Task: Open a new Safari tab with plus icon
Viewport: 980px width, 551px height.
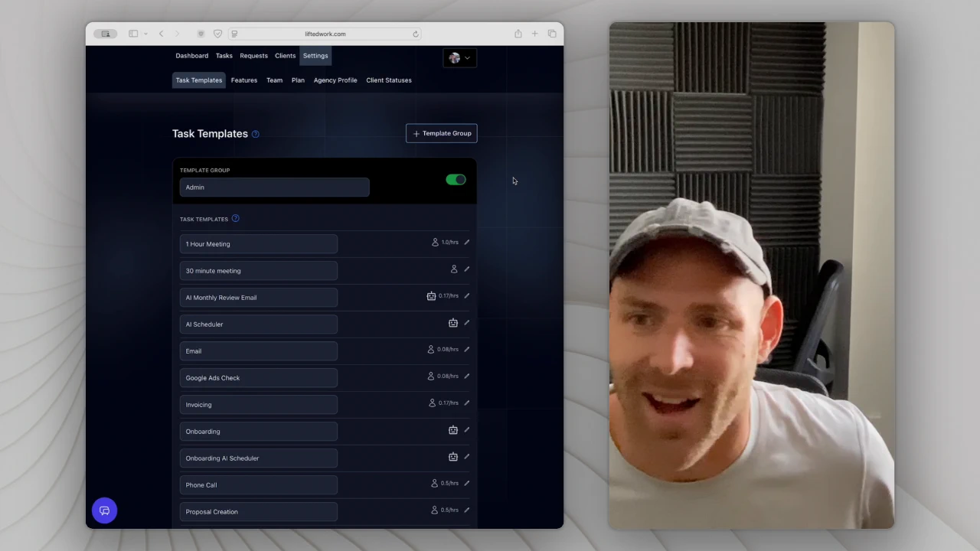Action: [x=535, y=34]
